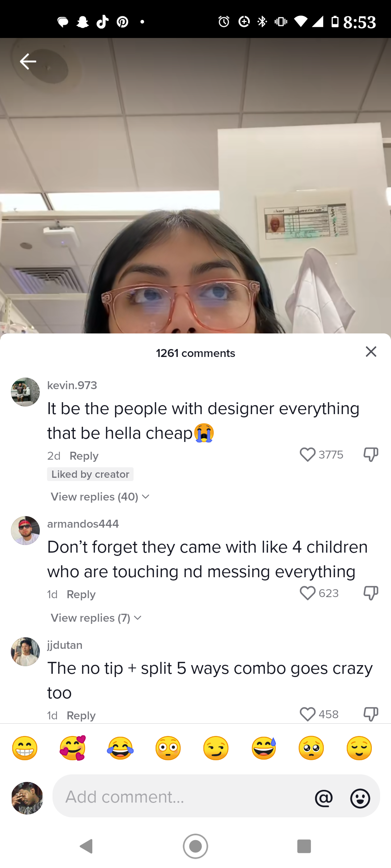Screen dimensions: 391x868
Task: Tap the back arrow on the video
Action: (28, 61)
